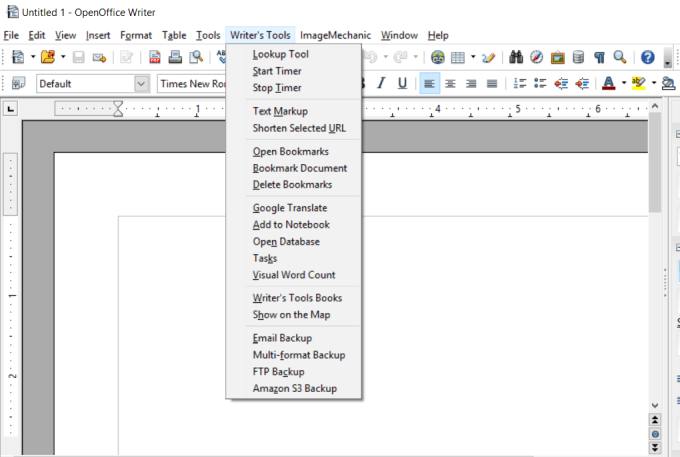
Task: Click the Open file folder icon
Action: pos(48,57)
